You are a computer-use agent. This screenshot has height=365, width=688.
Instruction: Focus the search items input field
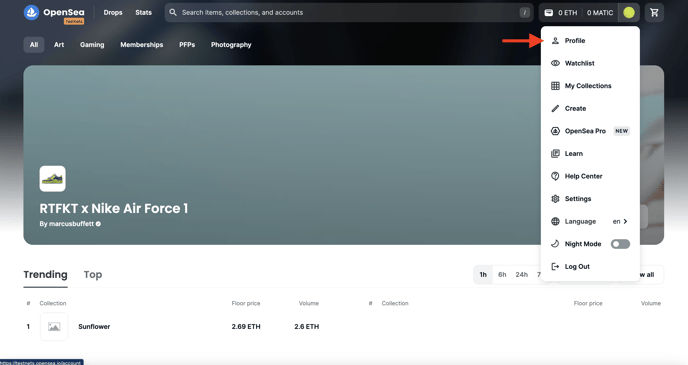click(x=349, y=13)
